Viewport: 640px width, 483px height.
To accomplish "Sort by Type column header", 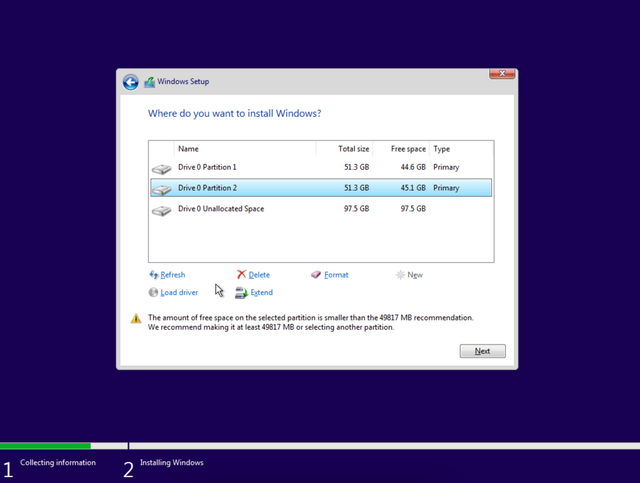I will pos(461,149).
